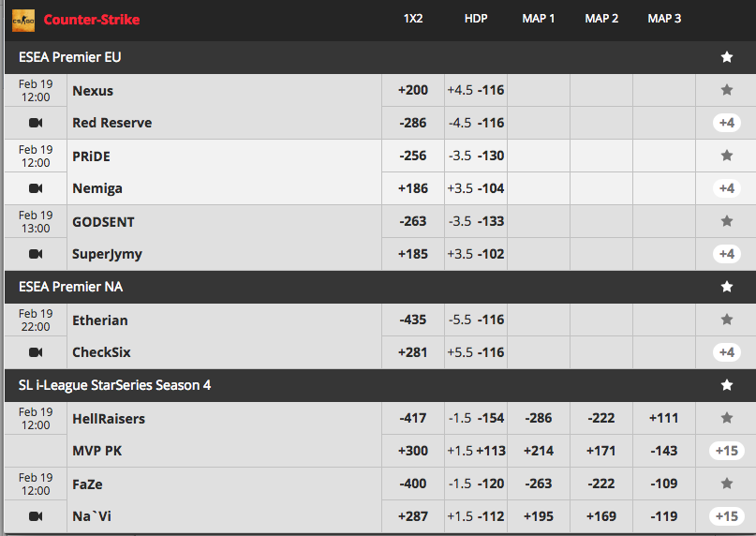Image resolution: width=756 pixels, height=536 pixels.
Task: Open video stream icon for PRiDE vs Nemiga
Action: point(36,188)
